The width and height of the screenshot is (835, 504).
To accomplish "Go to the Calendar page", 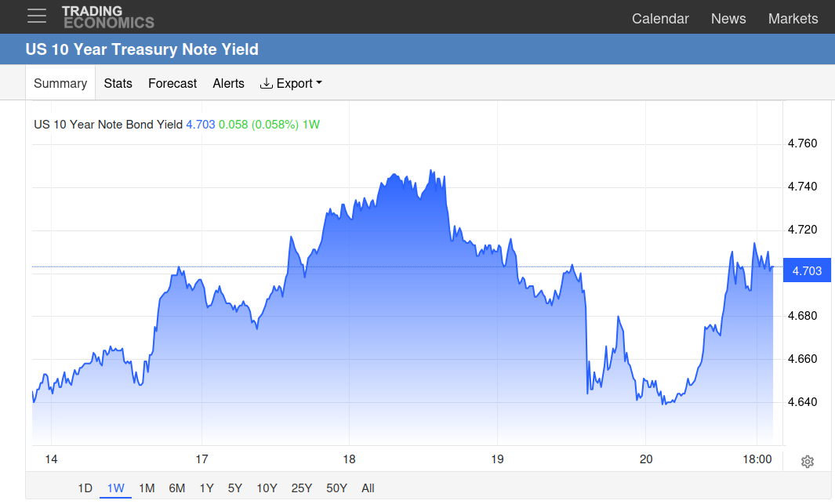I will [660, 19].
